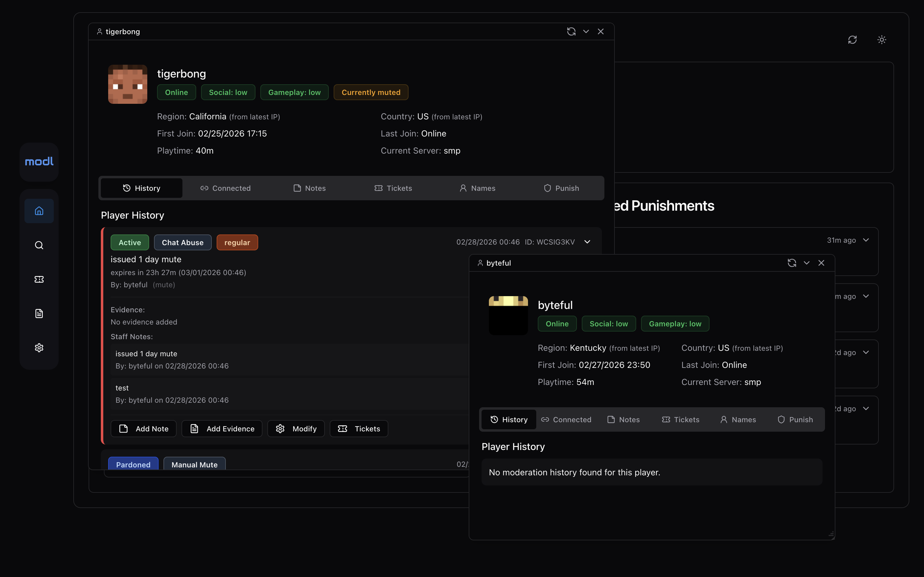924x577 pixels.
Task: Open the Home page in sidebar
Action: [x=39, y=211]
